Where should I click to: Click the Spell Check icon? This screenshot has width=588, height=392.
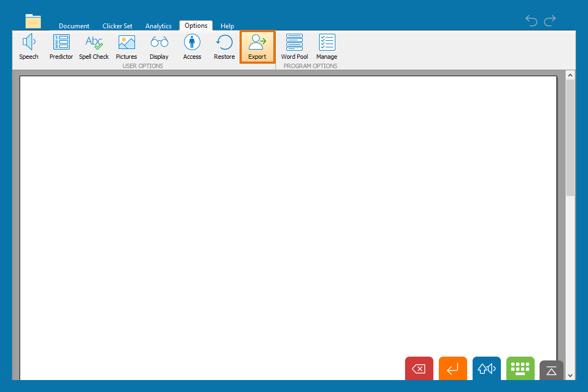94,47
